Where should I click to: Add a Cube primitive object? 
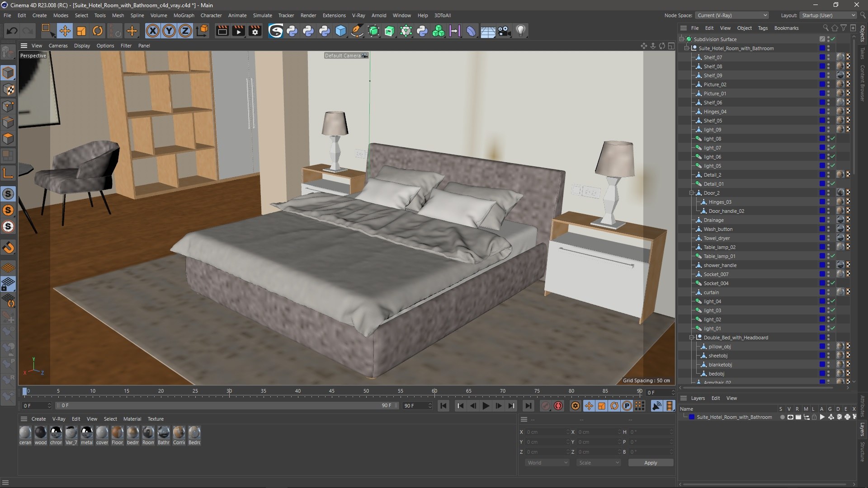tap(341, 31)
